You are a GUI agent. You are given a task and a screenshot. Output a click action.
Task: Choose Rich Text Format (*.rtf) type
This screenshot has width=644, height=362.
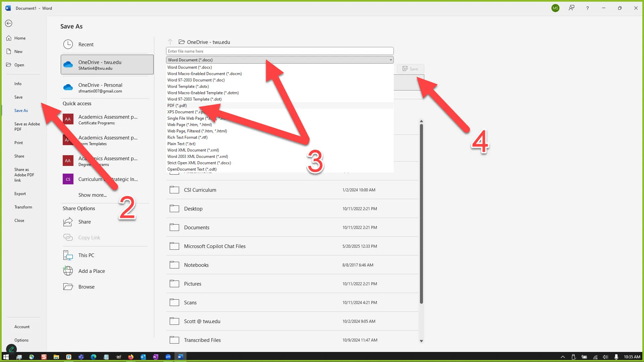point(280,137)
